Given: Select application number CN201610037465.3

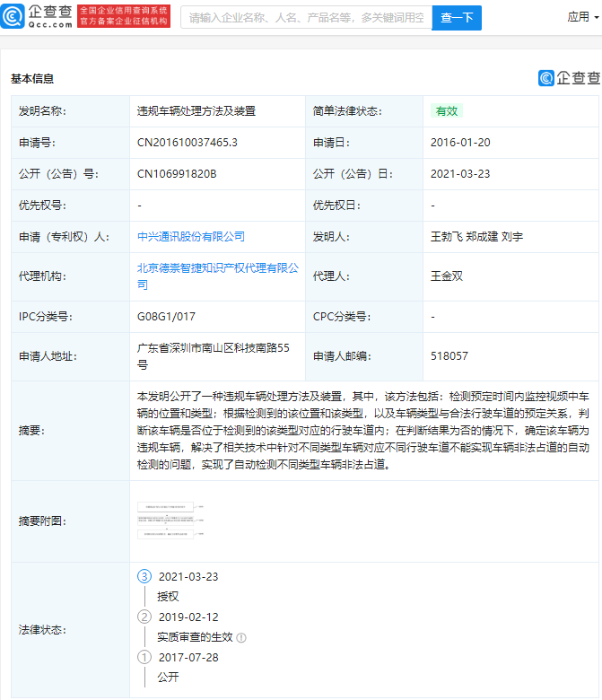Looking at the screenshot, I should click(x=188, y=143).
